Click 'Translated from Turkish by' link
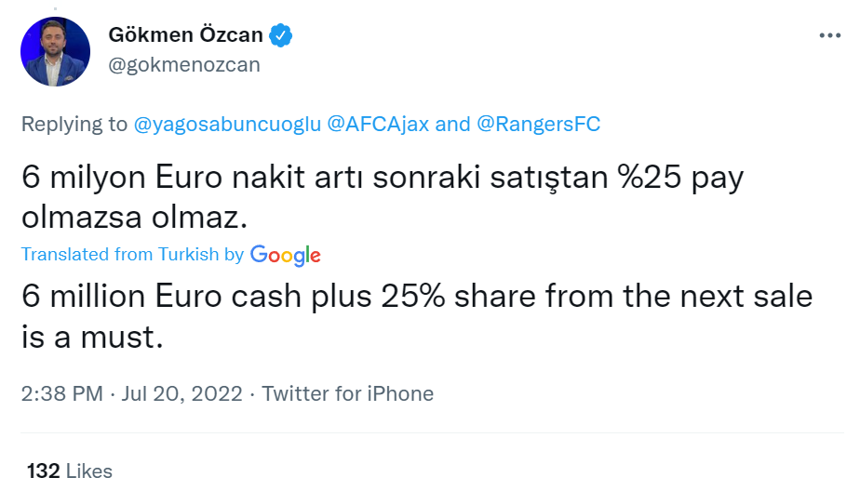This screenshot has height=504, width=860. (x=132, y=255)
